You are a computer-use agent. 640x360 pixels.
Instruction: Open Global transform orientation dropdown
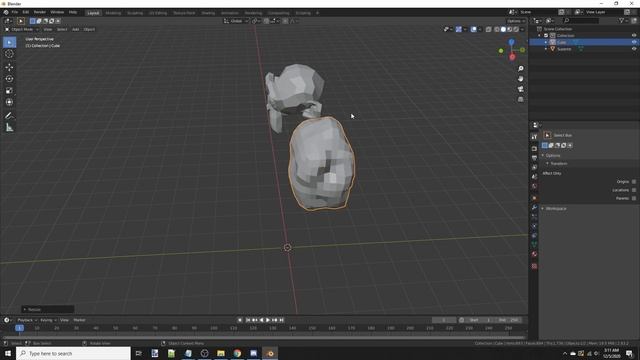pos(236,21)
